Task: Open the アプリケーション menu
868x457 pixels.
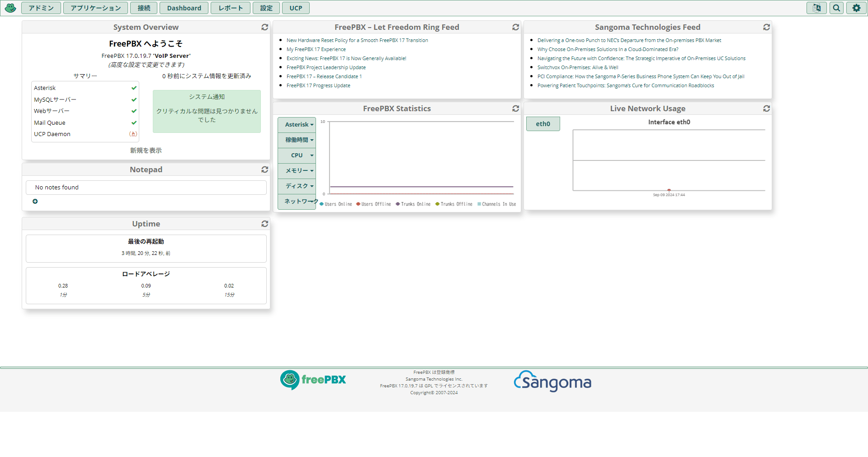Action: click(x=95, y=8)
